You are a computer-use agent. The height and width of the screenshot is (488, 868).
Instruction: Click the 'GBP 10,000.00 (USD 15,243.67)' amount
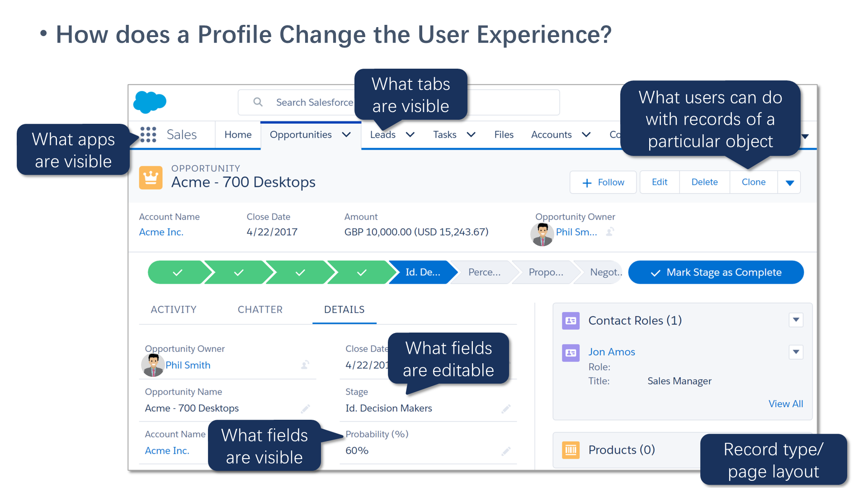416,232
